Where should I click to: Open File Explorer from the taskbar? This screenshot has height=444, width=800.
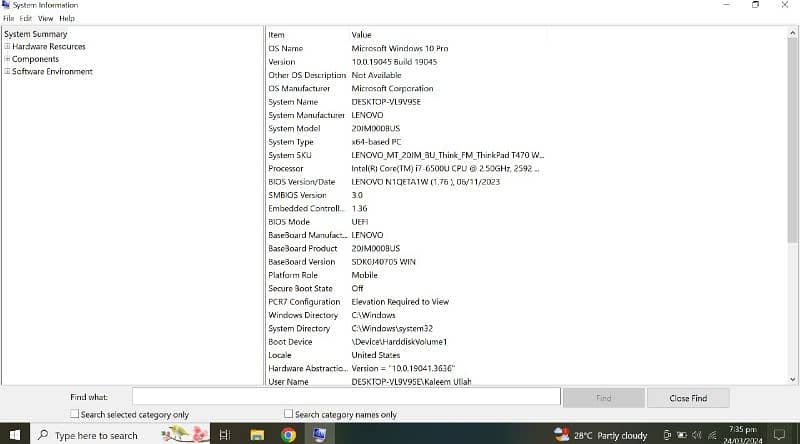[x=256, y=435]
